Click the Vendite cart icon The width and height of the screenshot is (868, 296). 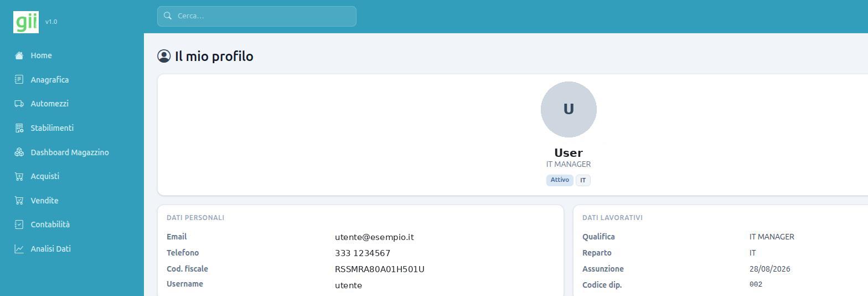pyautogui.click(x=19, y=201)
